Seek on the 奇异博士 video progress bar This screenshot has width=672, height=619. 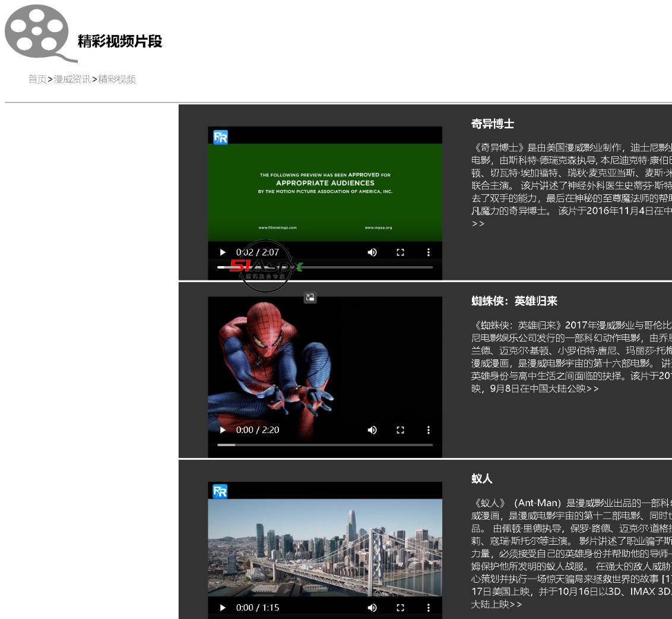pyautogui.click(x=325, y=267)
